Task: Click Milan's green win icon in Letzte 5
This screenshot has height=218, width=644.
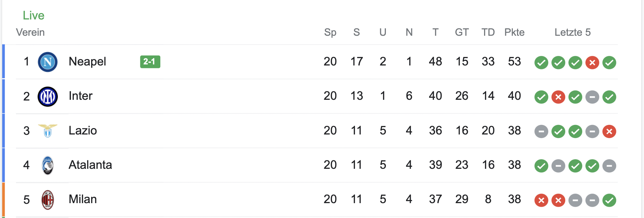Action: coord(609,201)
